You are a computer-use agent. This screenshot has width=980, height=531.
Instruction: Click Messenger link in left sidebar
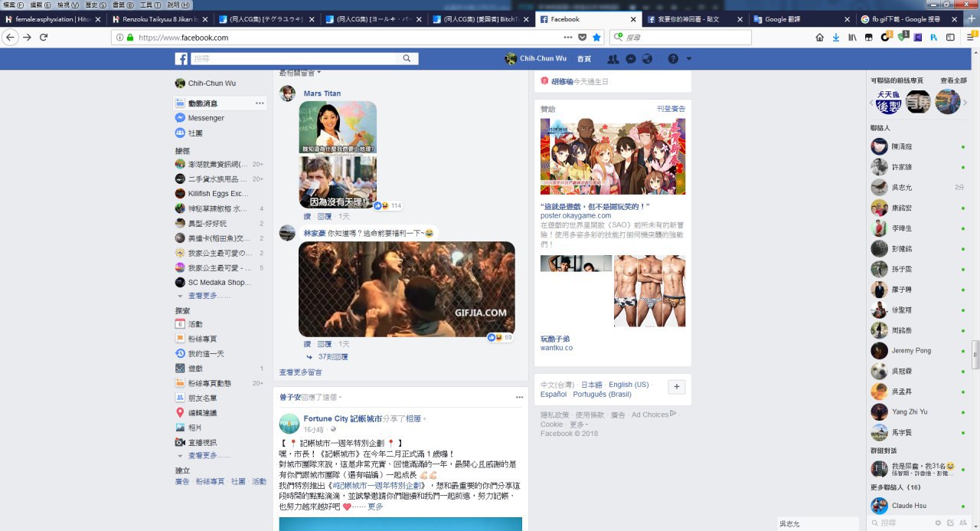coord(206,118)
